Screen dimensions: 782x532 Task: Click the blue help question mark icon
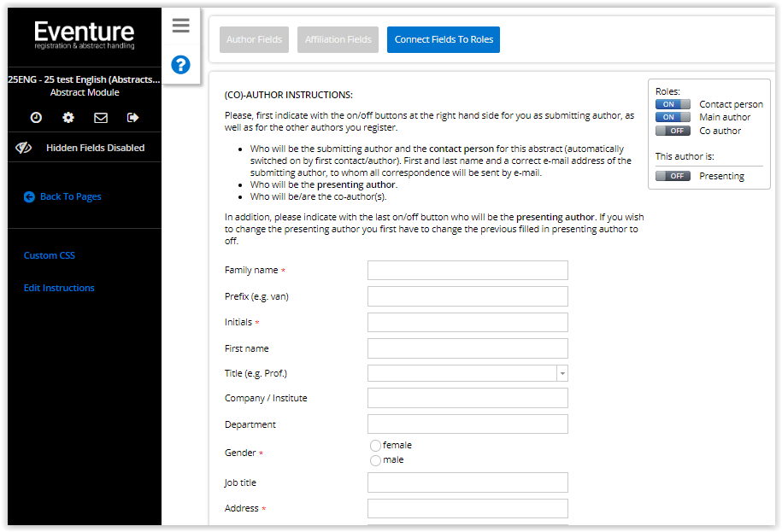[x=180, y=65]
